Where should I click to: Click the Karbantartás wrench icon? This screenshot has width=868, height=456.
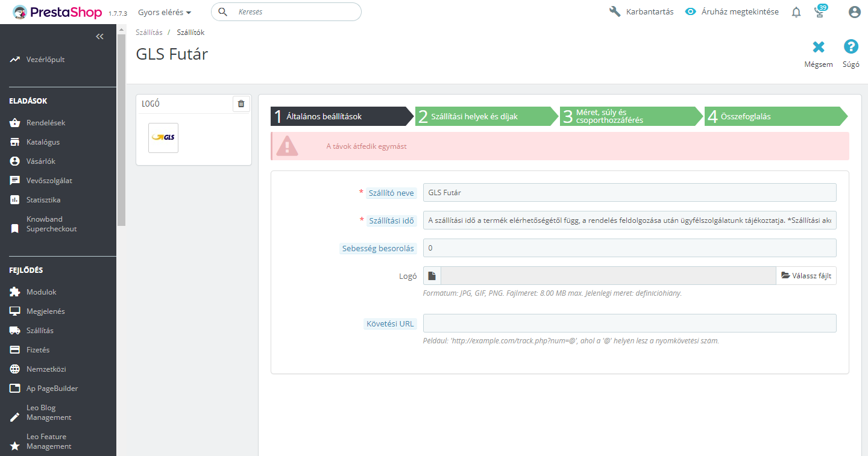click(x=615, y=11)
